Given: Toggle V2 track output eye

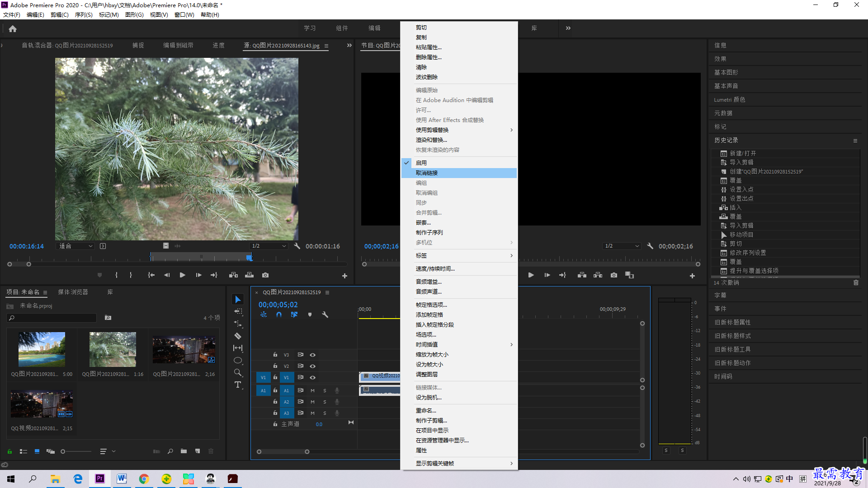Looking at the screenshot, I should [312, 366].
